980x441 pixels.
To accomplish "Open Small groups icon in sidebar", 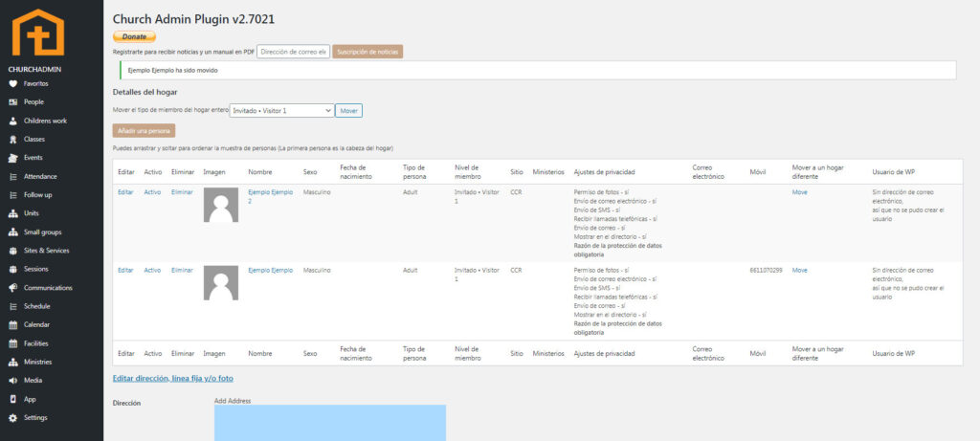I will [12, 232].
